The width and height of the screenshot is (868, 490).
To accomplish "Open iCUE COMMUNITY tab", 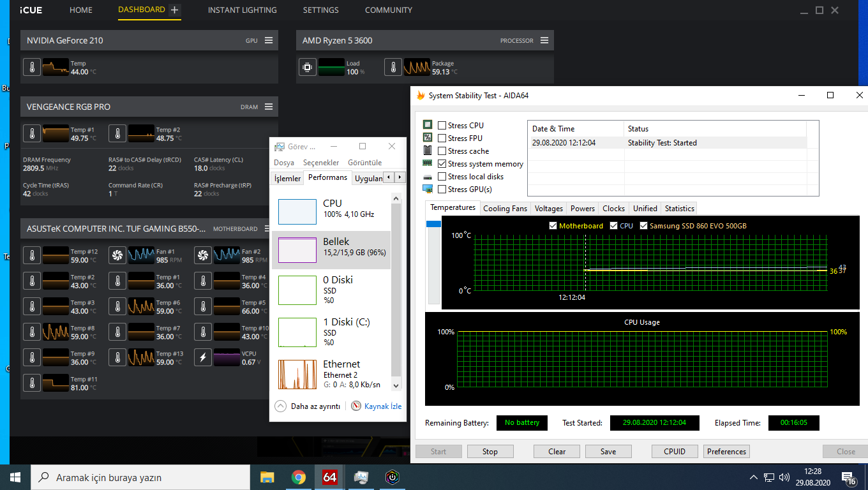I will [x=389, y=10].
